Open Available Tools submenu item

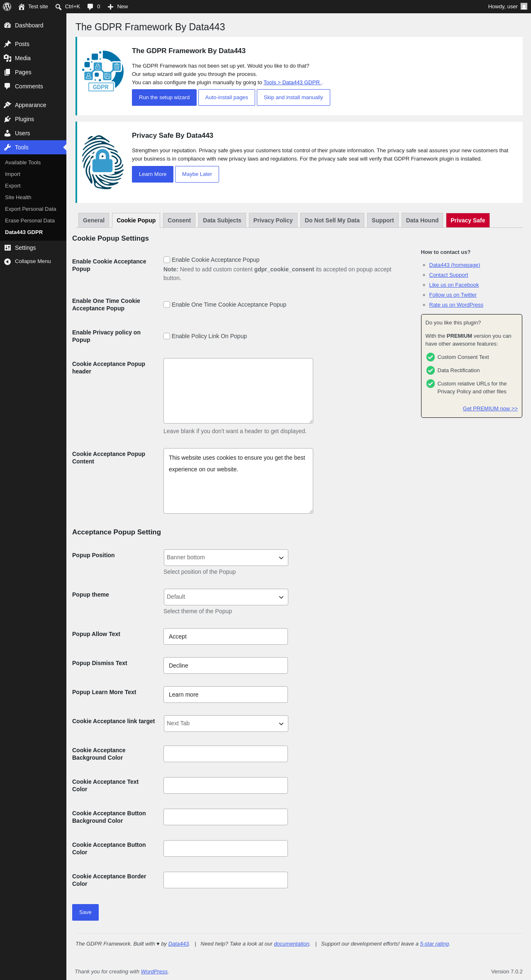tap(33, 163)
